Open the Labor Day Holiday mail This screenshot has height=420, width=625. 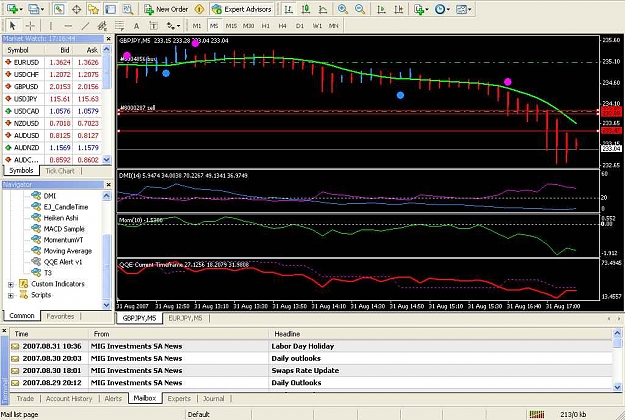[311, 346]
